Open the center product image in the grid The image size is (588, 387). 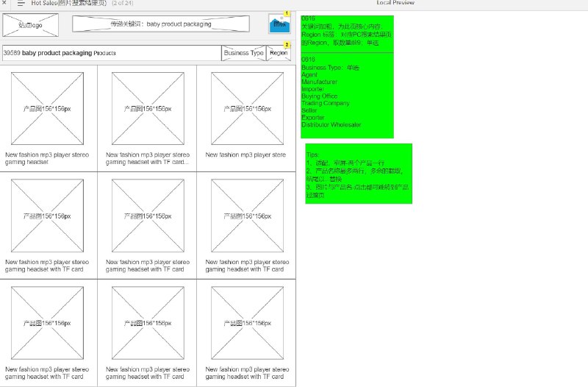tap(148, 216)
